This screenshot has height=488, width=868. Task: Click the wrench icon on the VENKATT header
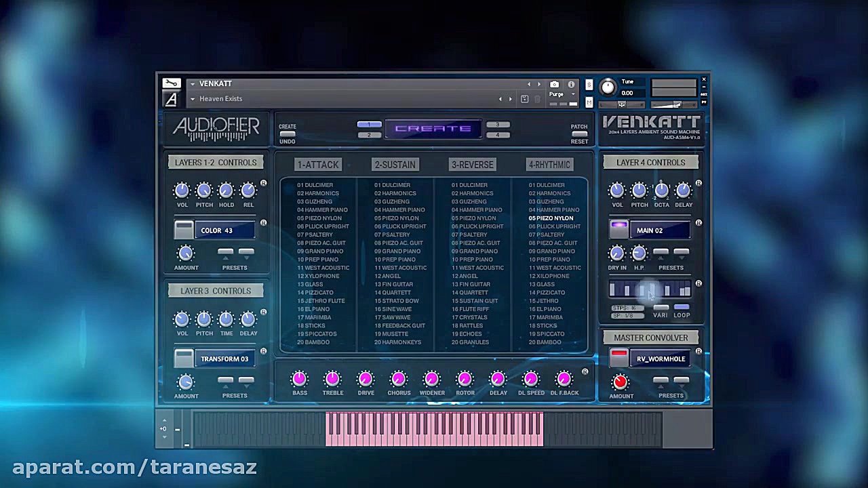(171, 83)
